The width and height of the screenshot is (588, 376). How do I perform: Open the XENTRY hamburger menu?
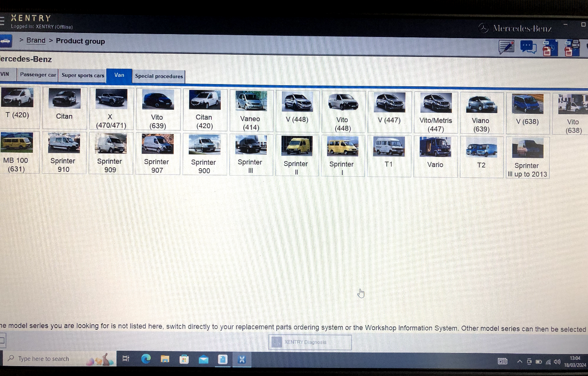pyautogui.click(x=2, y=21)
